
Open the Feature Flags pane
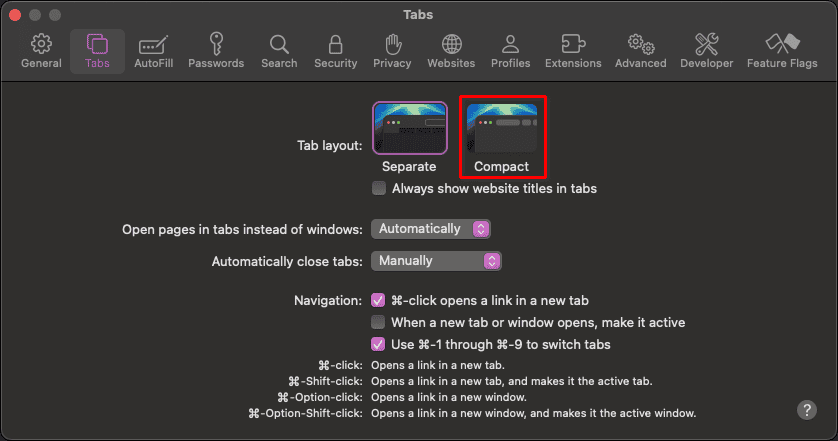781,51
